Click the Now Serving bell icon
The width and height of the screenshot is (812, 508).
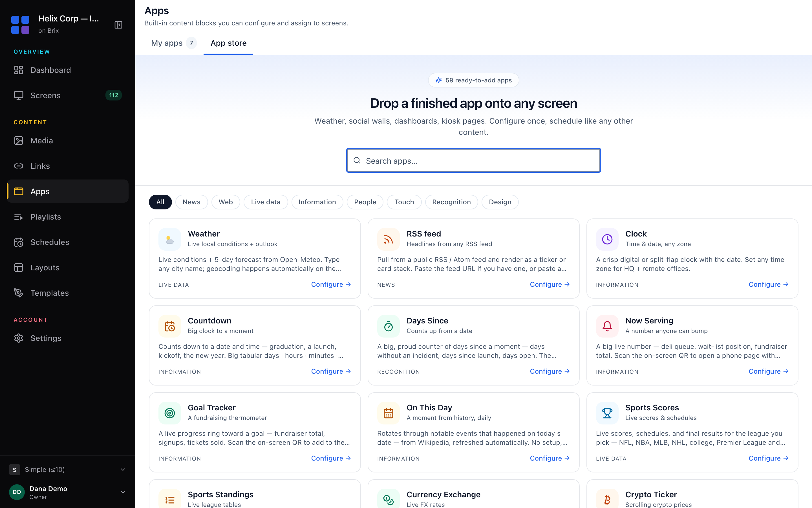tap(607, 326)
